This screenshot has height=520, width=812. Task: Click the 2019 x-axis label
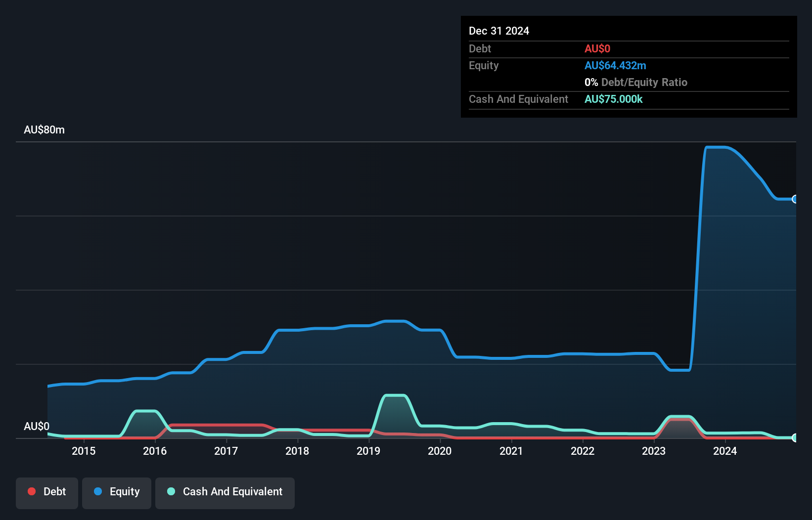pos(368,451)
